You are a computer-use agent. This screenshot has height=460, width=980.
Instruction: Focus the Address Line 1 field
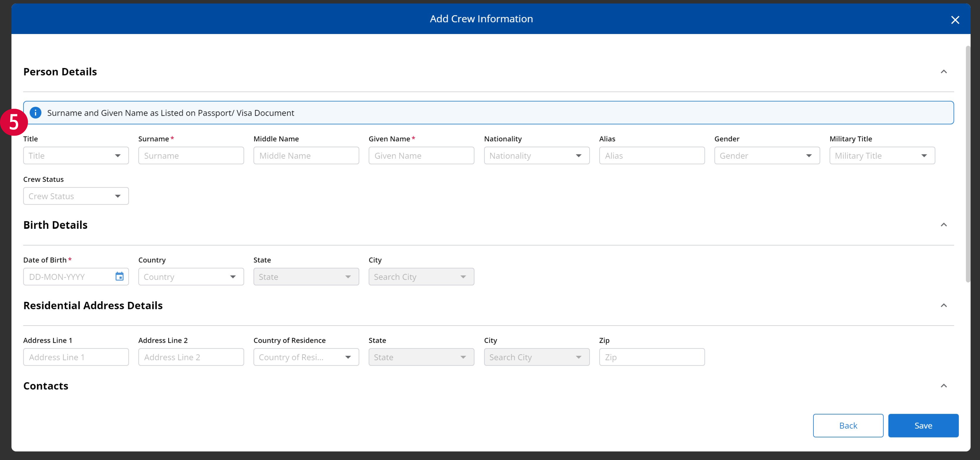tap(76, 357)
